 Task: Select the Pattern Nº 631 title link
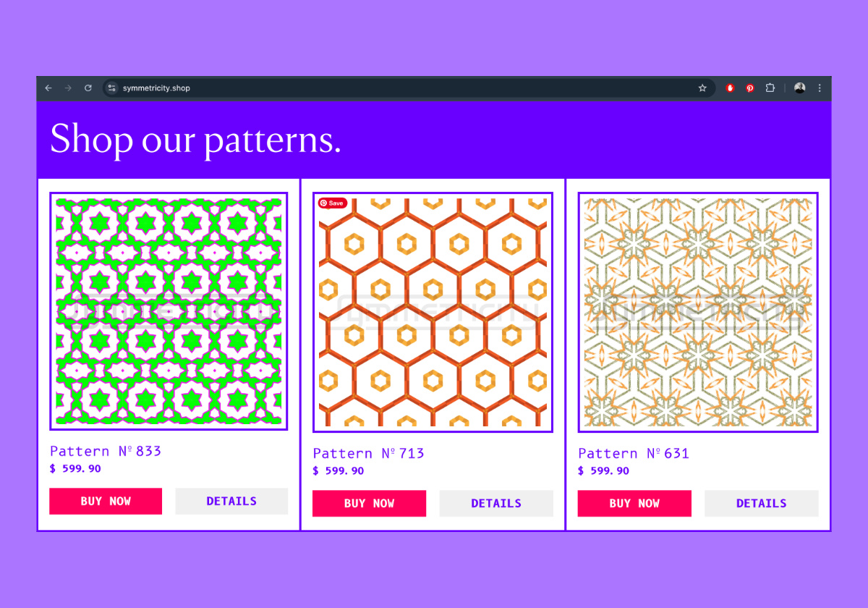[x=634, y=454]
